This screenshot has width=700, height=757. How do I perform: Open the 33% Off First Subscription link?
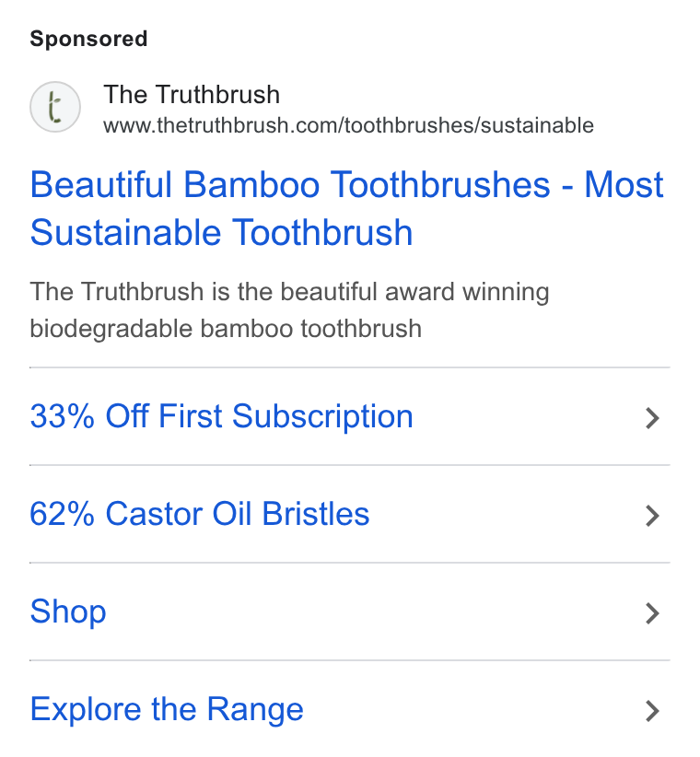click(x=222, y=416)
